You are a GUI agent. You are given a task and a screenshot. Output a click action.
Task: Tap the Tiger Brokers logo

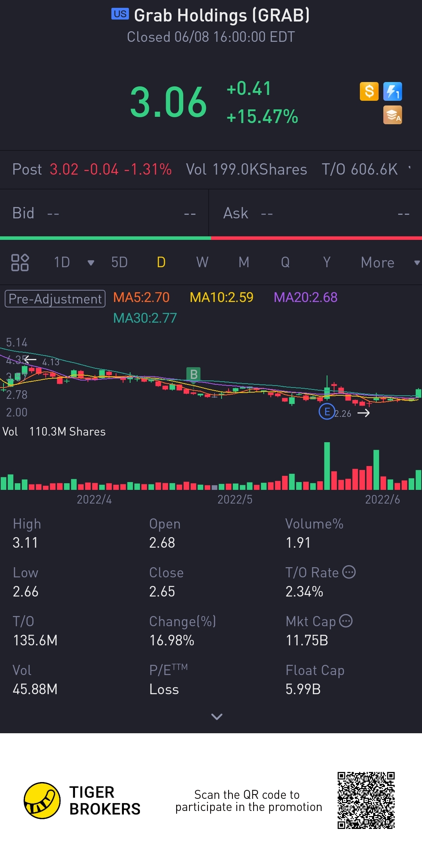tap(82, 800)
